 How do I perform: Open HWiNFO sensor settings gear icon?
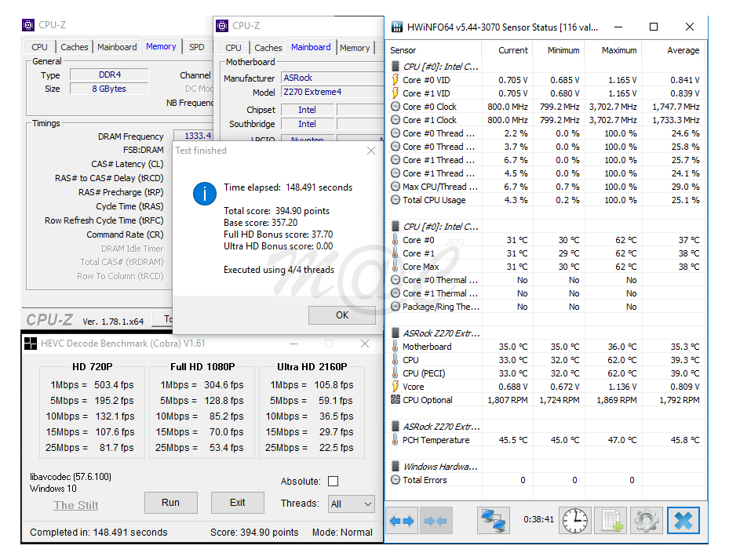[647, 521]
